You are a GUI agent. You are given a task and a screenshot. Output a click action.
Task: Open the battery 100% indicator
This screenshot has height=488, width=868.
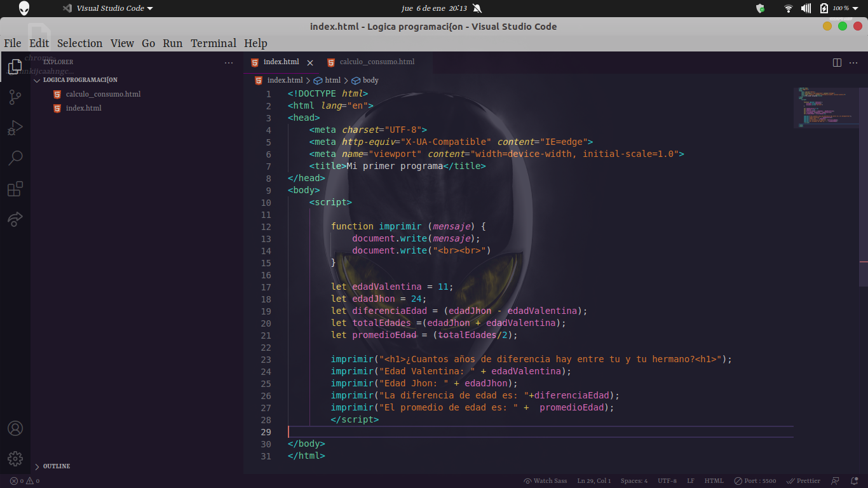pyautogui.click(x=839, y=8)
